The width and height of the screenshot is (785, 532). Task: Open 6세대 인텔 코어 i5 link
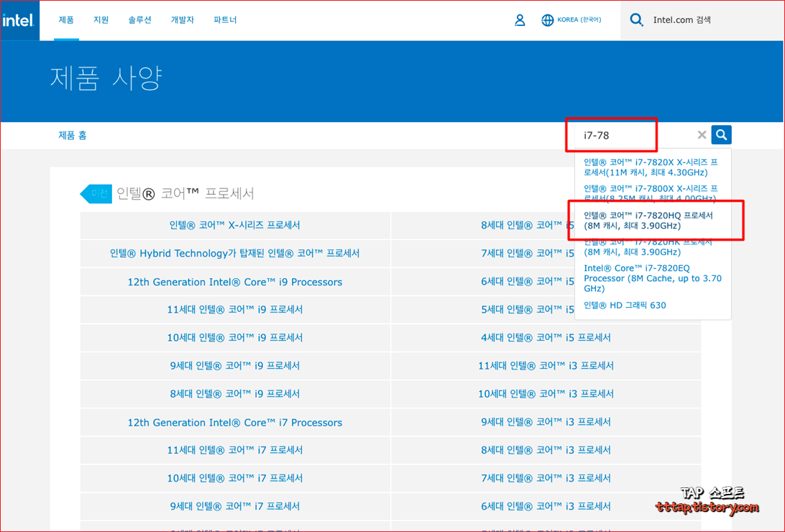(x=528, y=281)
